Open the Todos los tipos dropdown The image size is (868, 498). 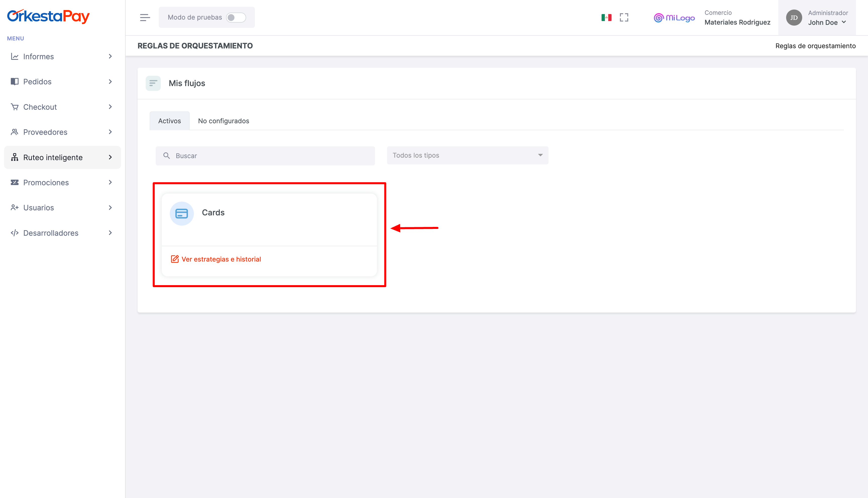[x=467, y=155]
